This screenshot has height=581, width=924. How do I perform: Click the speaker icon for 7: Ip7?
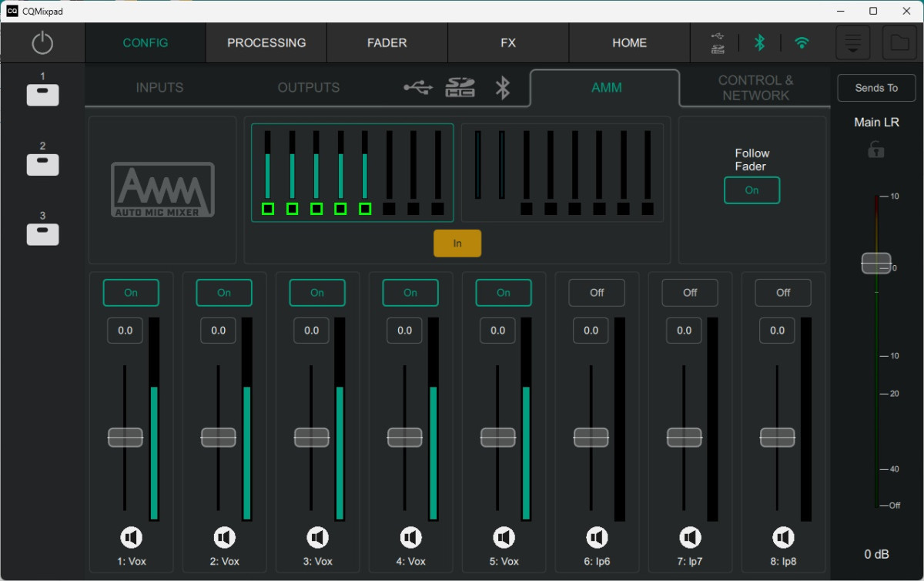[690, 537]
